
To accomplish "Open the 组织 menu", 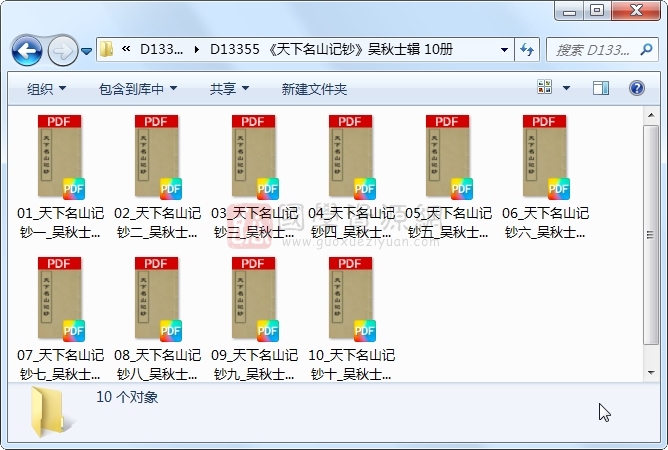I will click(46, 89).
